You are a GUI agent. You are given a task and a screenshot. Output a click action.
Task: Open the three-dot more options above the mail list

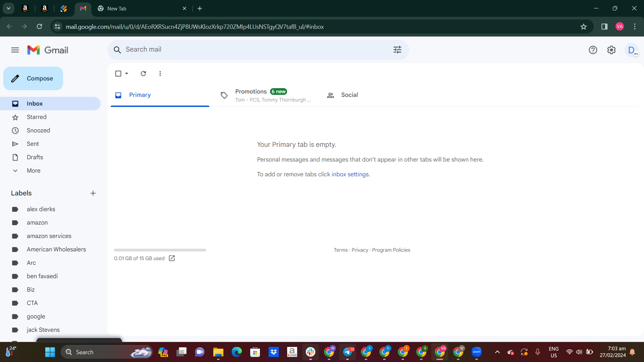(x=160, y=73)
